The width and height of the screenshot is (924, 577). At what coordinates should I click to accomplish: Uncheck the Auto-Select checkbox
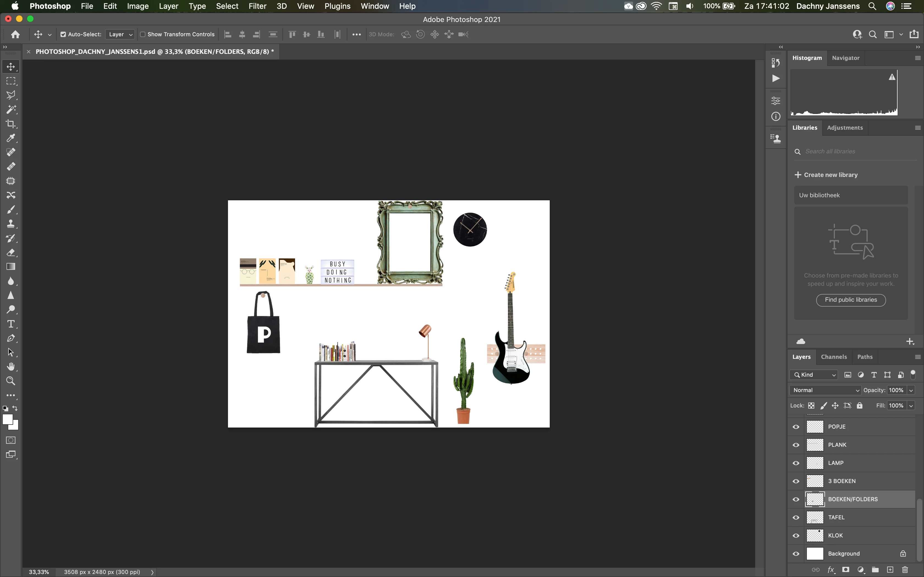(63, 34)
